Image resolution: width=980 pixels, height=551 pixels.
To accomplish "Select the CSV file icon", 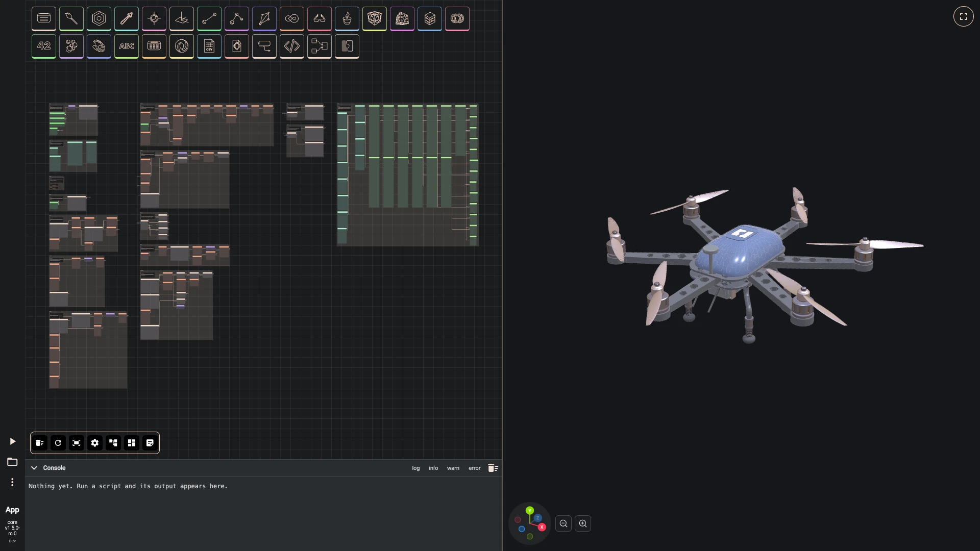I will pyautogui.click(x=209, y=46).
